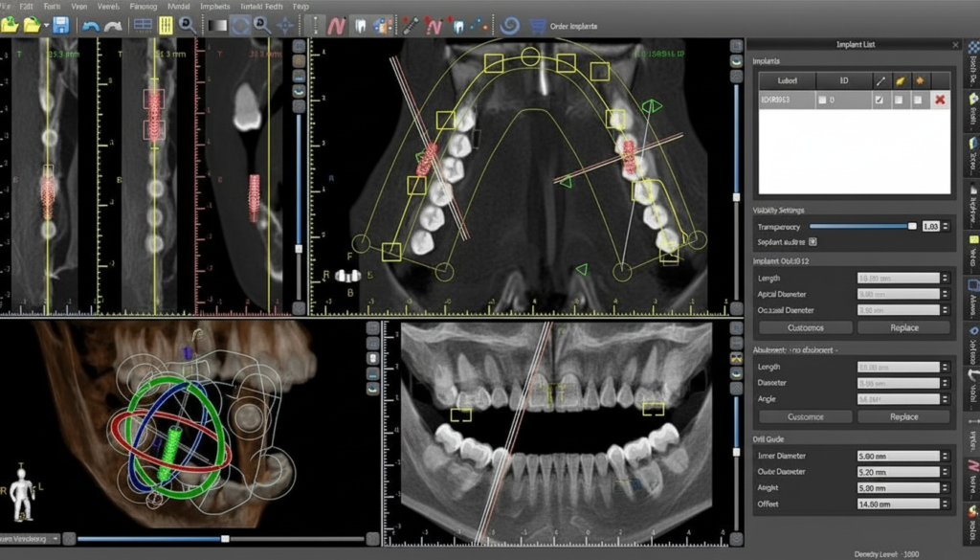Click the magnifier zoom icon beside the grid icons

tap(188, 26)
